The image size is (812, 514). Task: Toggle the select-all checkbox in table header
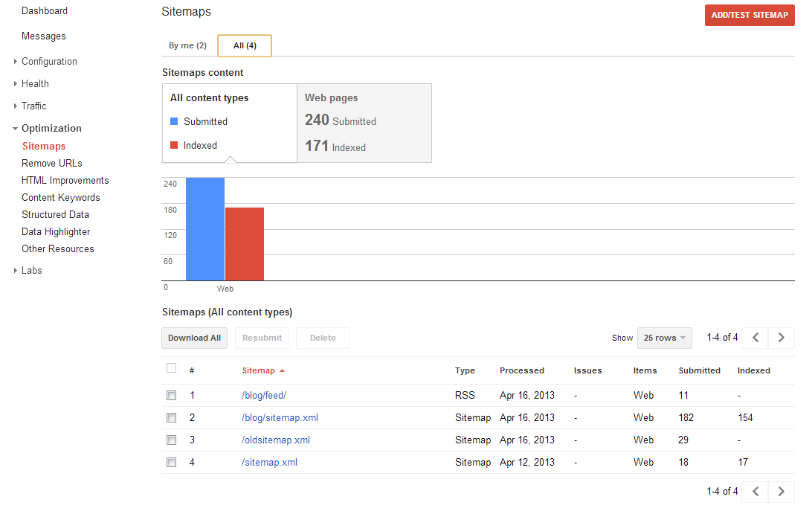point(172,368)
